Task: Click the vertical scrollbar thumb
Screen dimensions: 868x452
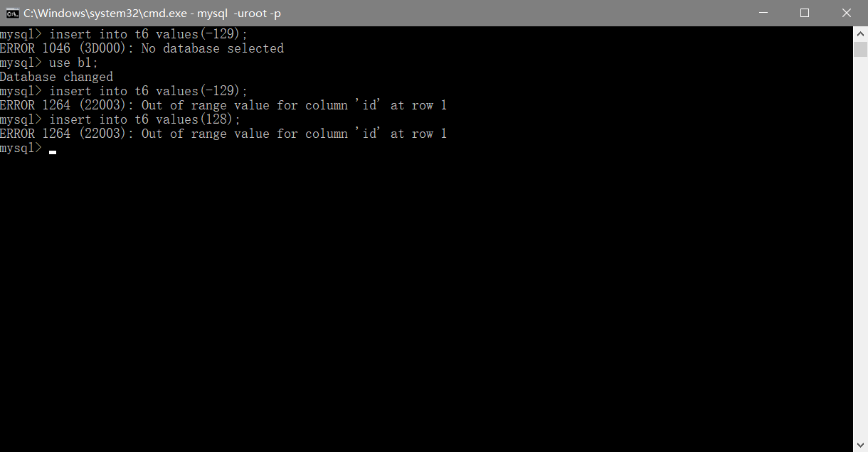Action: coord(860,48)
